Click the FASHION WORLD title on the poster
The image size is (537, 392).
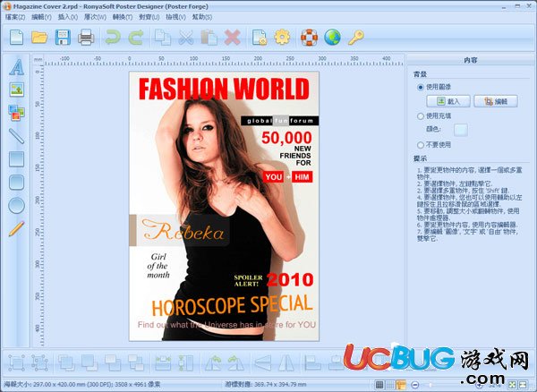pos(224,89)
